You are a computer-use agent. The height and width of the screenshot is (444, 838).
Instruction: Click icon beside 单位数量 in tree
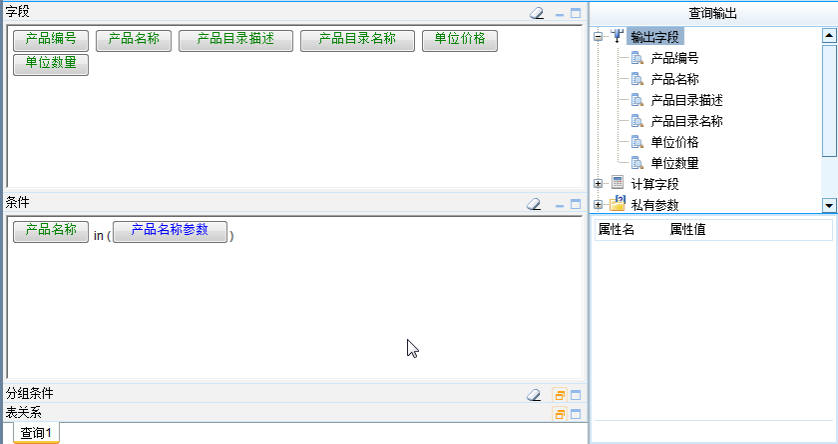pos(637,162)
